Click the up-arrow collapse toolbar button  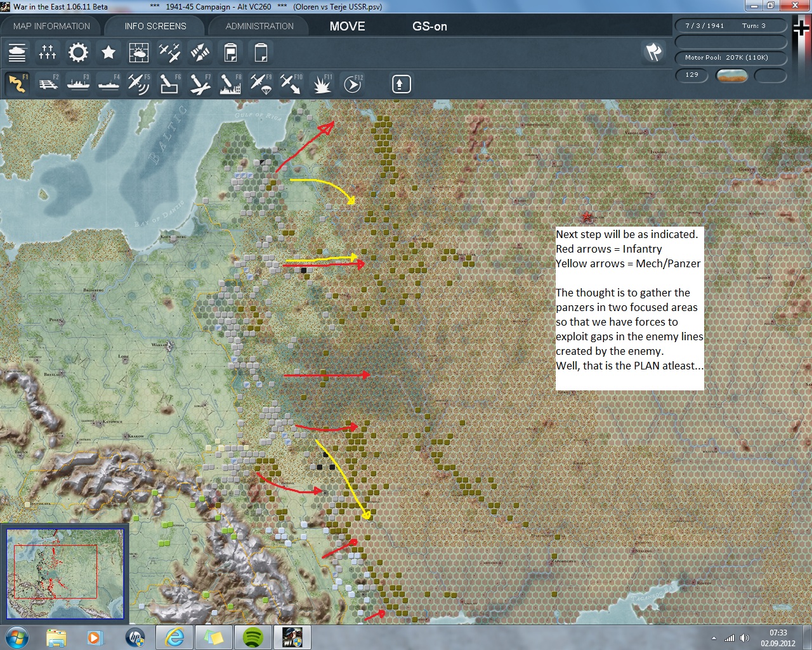pos(402,84)
